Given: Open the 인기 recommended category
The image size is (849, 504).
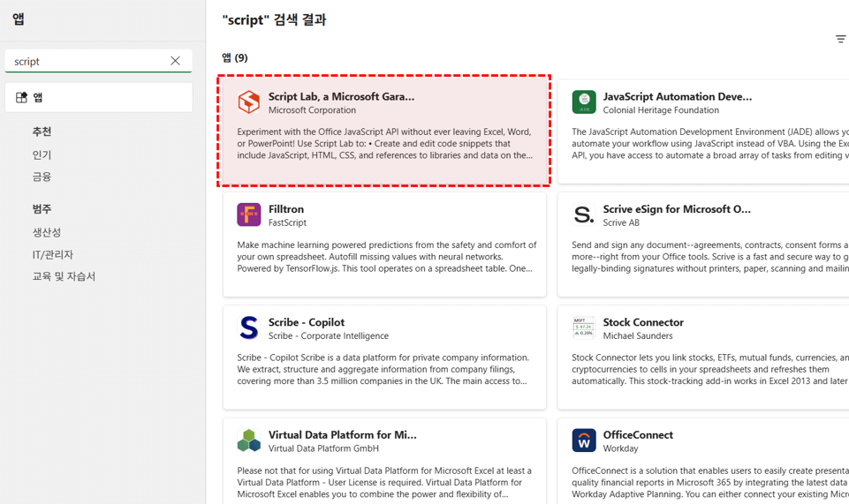Looking at the screenshot, I should [x=42, y=154].
